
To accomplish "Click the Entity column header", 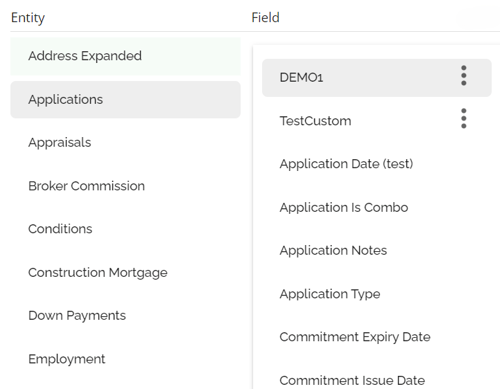I will coord(28,18).
